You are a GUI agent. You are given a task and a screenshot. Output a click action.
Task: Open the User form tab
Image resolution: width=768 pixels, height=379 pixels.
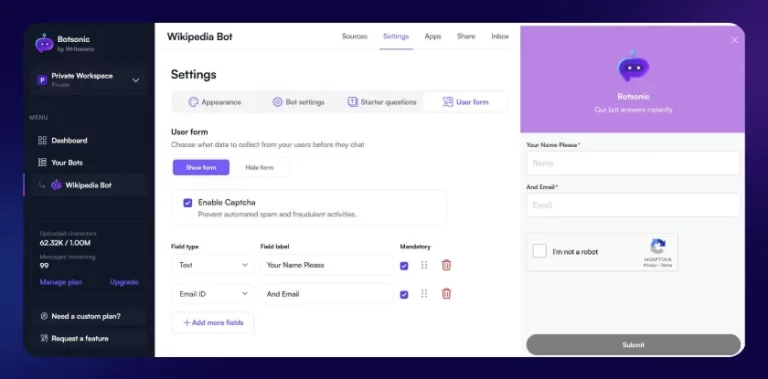coord(465,102)
